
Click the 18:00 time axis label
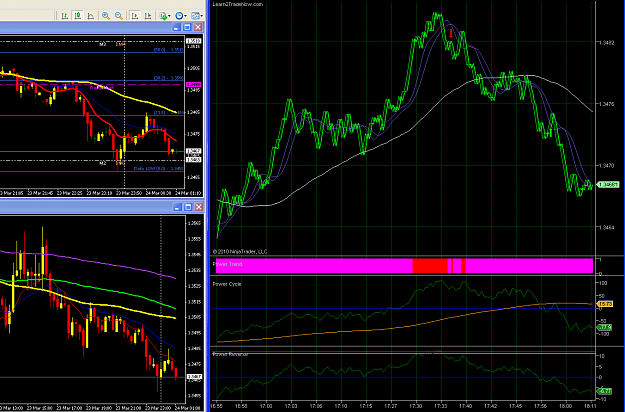pos(566,406)
